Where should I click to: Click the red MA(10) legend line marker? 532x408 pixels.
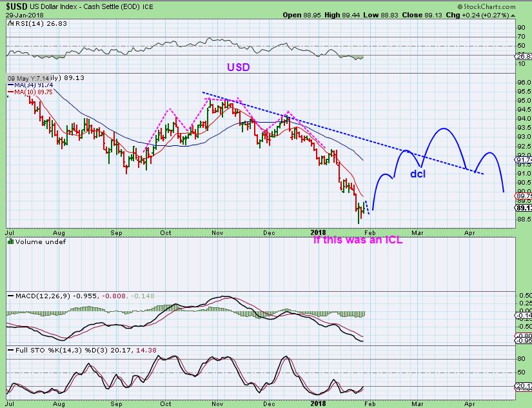tap(10, 92)
